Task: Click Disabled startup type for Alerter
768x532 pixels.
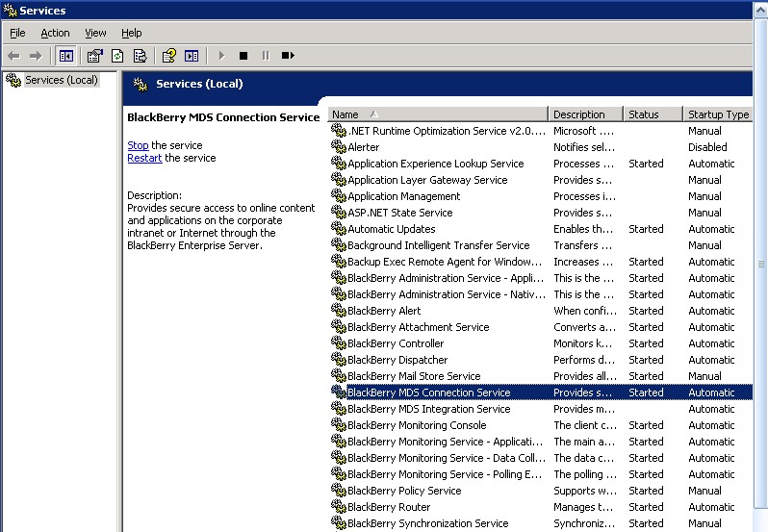Action: pos(707,147)
